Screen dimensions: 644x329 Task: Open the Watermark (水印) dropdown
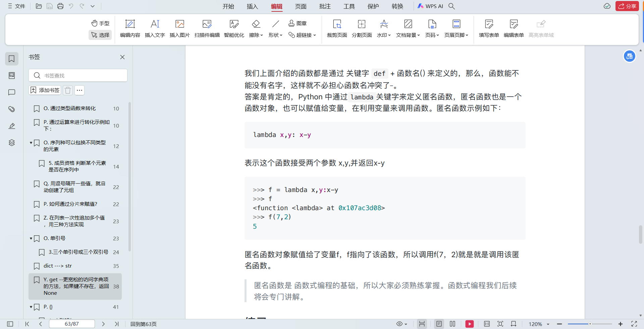[384, 29]
